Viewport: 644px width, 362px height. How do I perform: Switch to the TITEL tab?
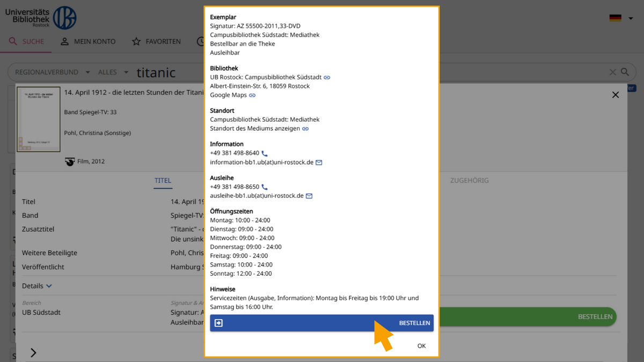[x=163, y=181]
